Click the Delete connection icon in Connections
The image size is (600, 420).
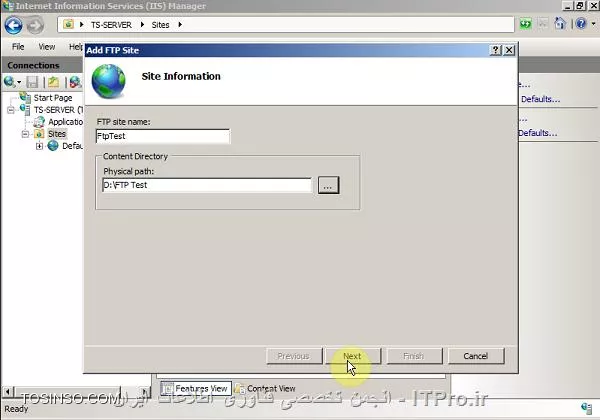coord(75,82)
